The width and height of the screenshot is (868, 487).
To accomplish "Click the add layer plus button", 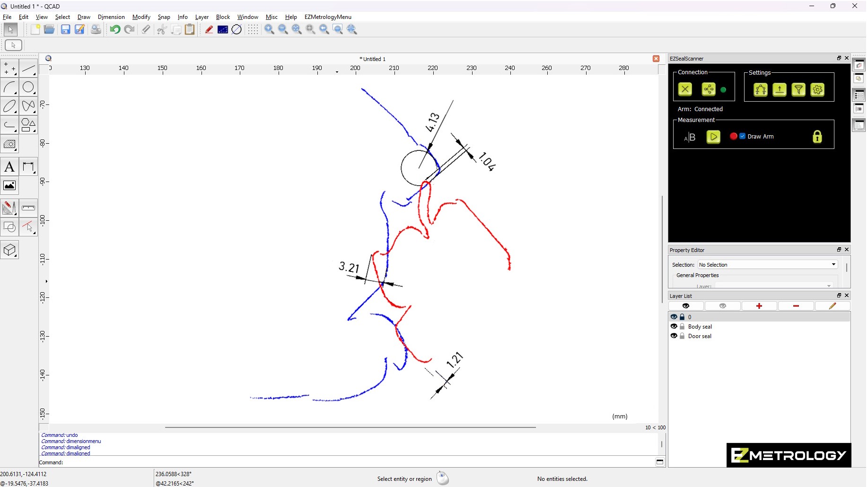I will click(x=759, y=306).
